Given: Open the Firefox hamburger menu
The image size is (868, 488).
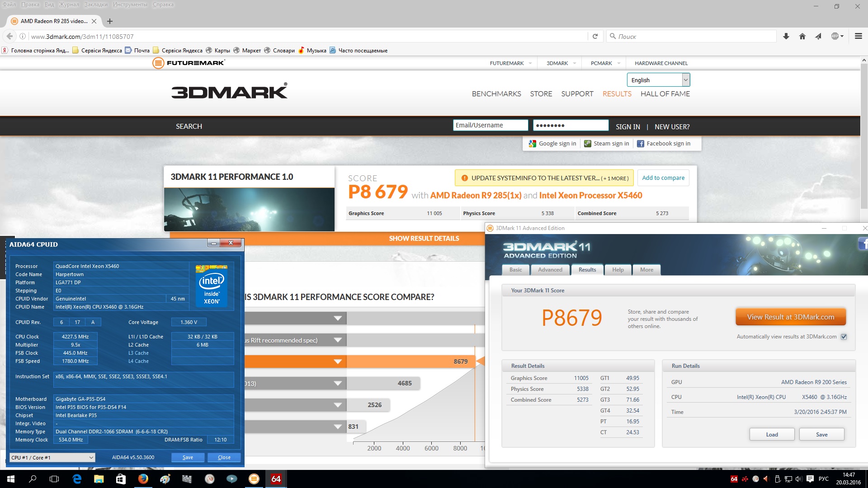Looking at the screenshot, I should click(858, 36).
